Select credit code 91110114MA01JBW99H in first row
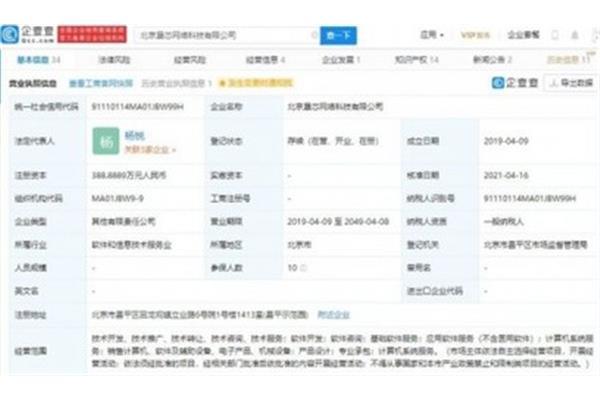Viewport: 600px width, 400px height. coord(138,106)
